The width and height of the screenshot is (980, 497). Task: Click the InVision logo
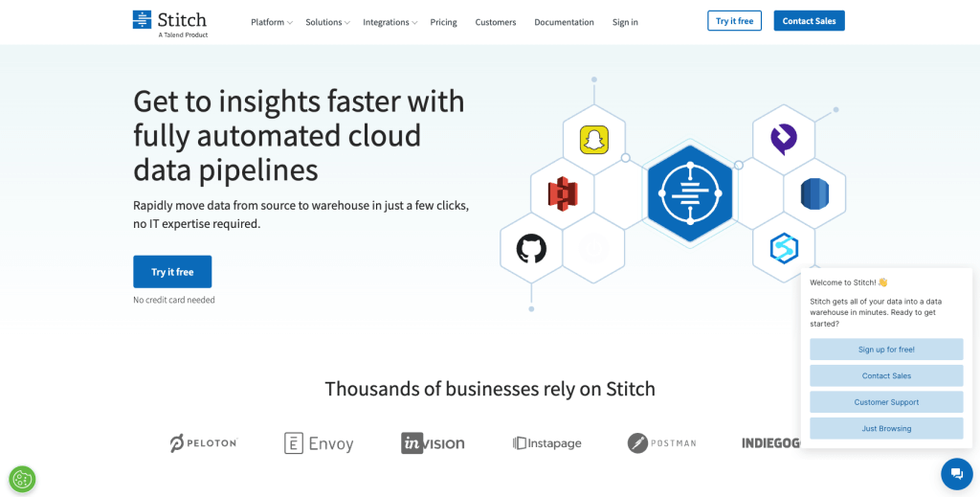pyautogui.click(x=433, y=443)
